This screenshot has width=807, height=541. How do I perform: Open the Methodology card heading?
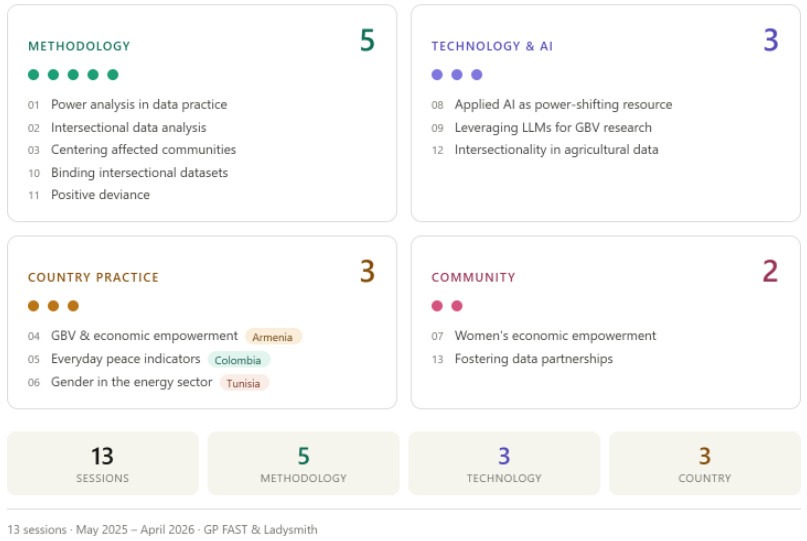(x=79, y=46)
